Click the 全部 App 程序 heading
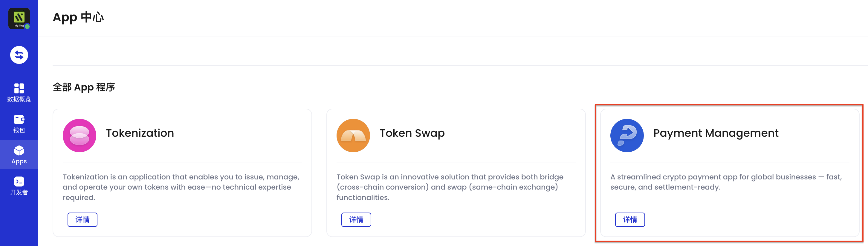The height and width of the screenshot is (246, 868). coord(84,87)
